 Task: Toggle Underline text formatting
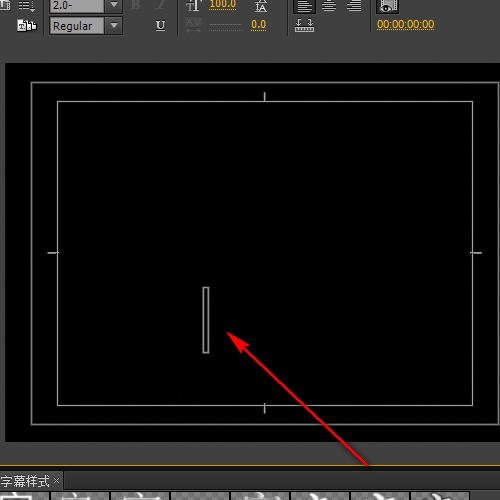pos(160,25)
